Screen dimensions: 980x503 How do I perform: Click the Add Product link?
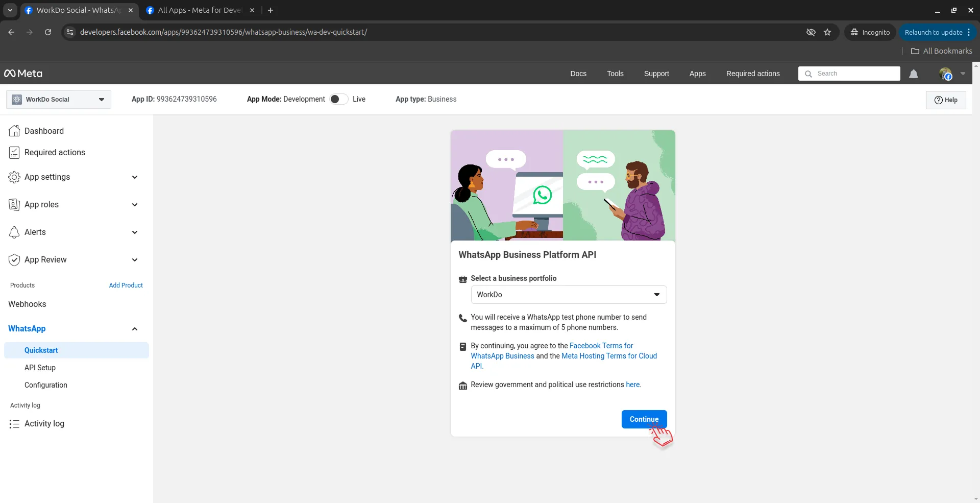126,285
